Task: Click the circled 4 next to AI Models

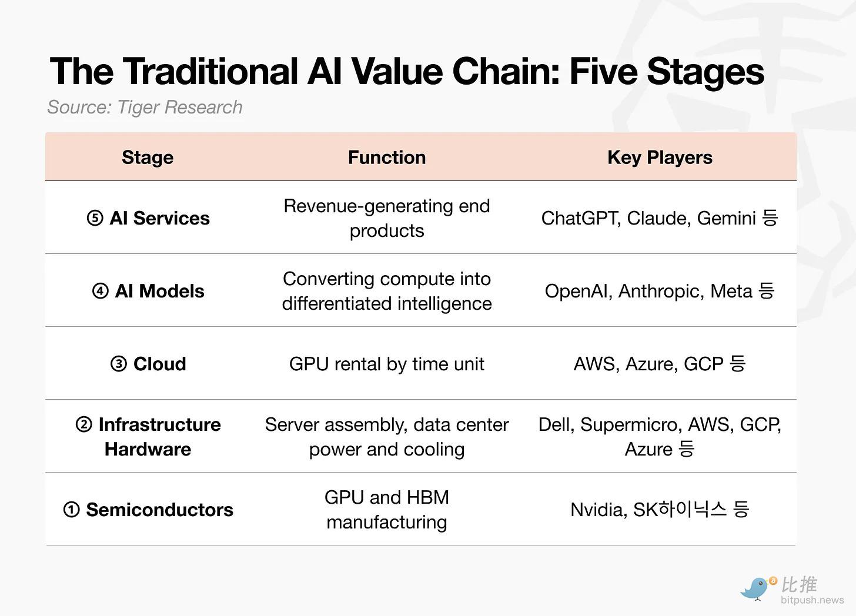Action: (101, 292)
